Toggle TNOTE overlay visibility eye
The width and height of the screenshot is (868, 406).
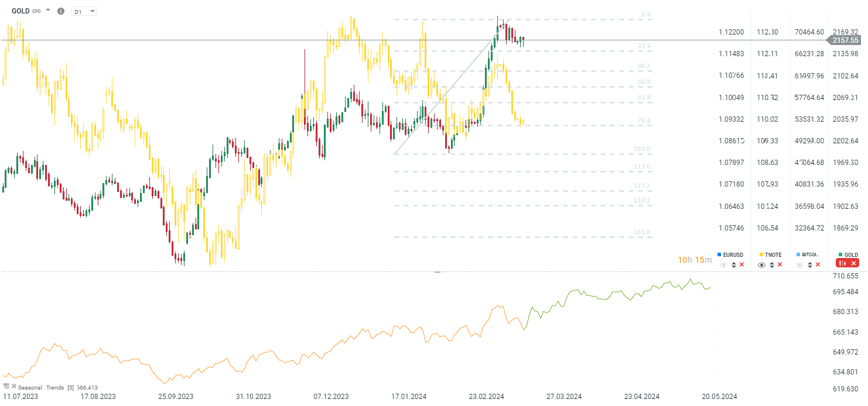(x=761, y=265)
